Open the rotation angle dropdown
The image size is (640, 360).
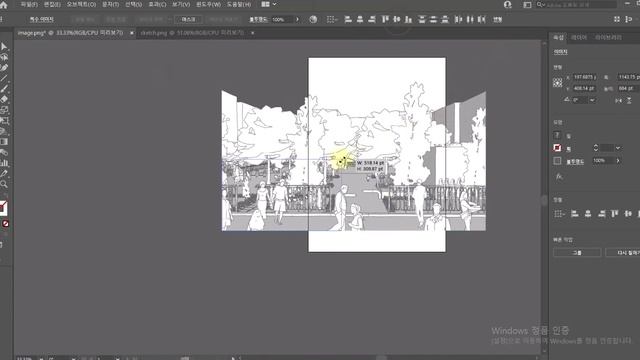(x=592, y=100)
